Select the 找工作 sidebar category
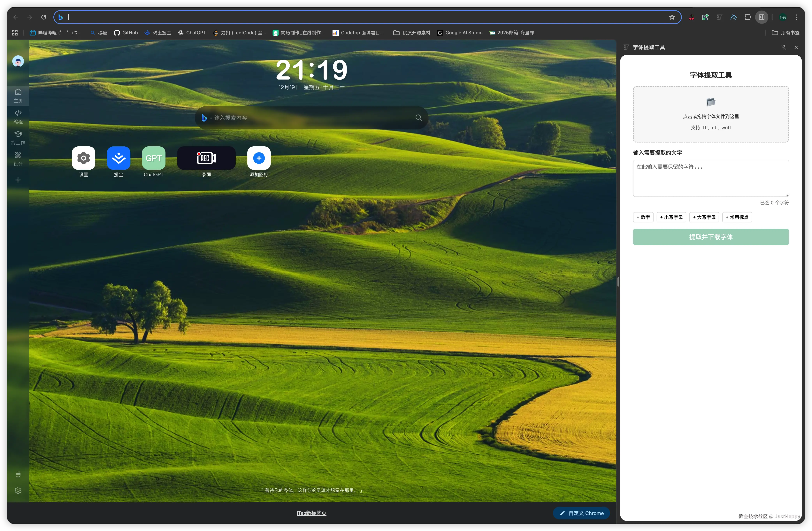The width and height of the screenshot is (812, 531). tap(18, 138)
